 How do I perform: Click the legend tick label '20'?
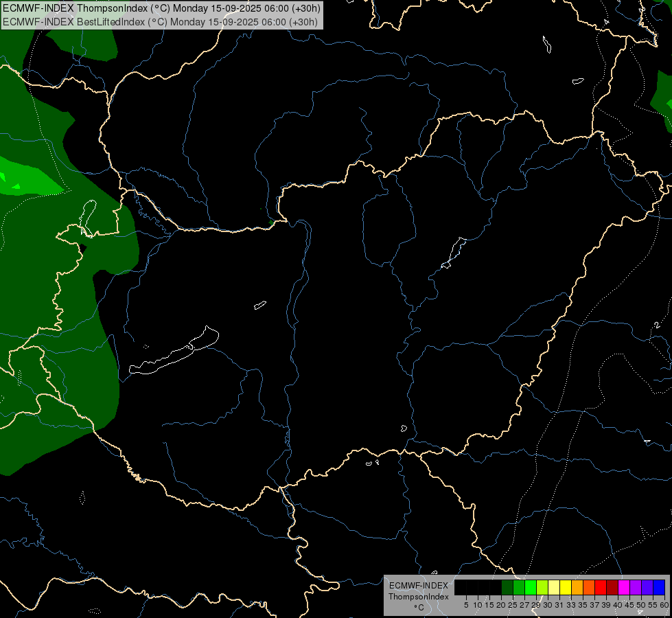pos(502,605)
